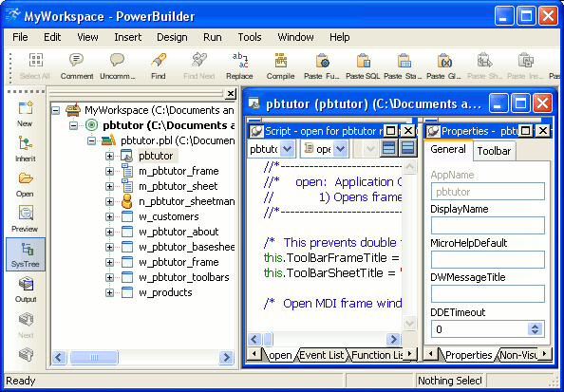
Task: Collapse the pbtutor target node
Action: [x=74, y=125]
